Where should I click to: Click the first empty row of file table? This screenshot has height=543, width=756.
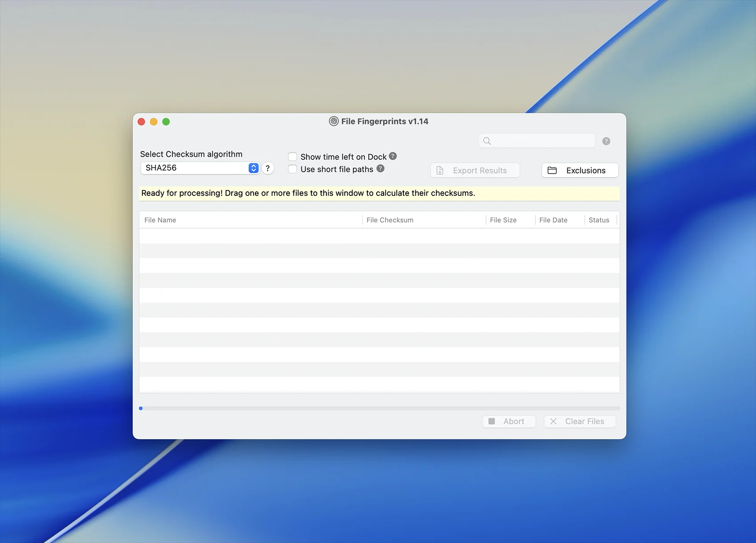[379, 236]
